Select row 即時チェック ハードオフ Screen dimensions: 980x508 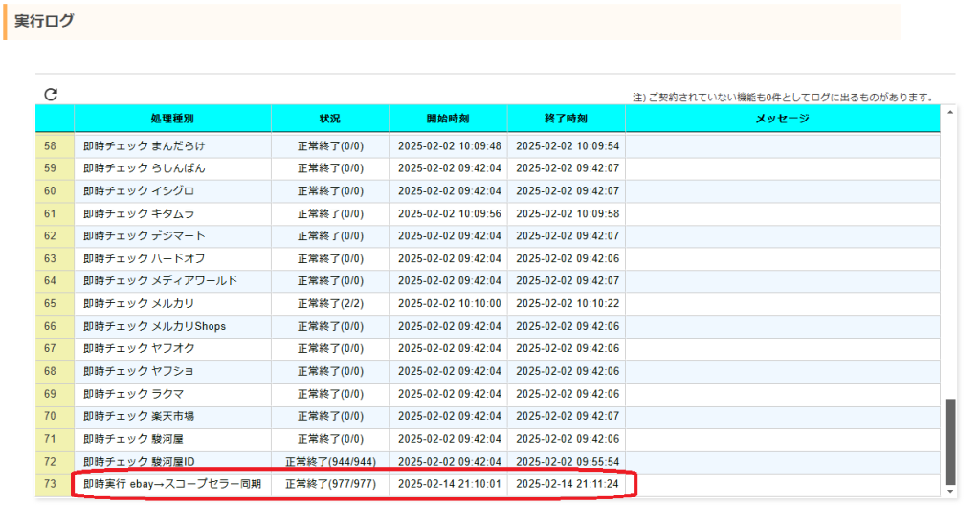[487, 258]
